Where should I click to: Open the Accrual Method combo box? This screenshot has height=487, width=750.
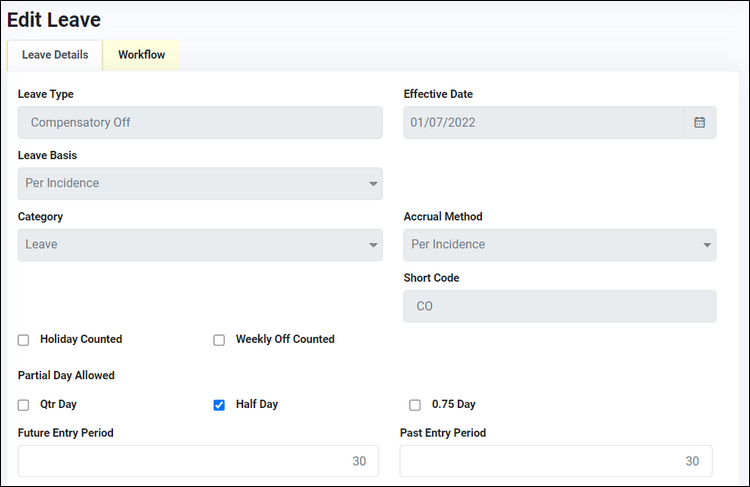(x=560, y=245)
